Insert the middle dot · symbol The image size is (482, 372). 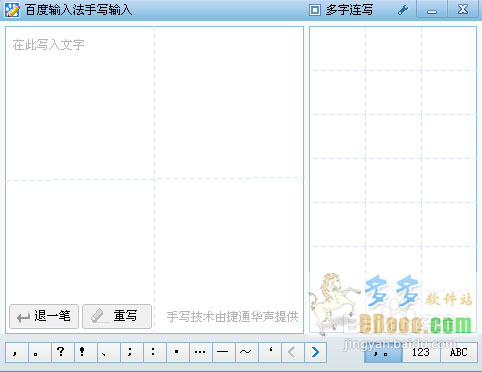point(177,352)
